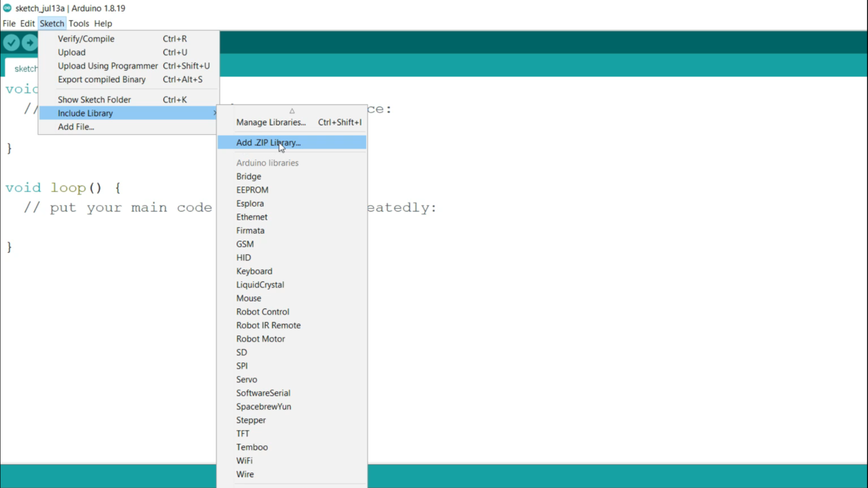Click the 'void loop() {' code line
This screenshot has width=868, height=488.
click(63, 188)
